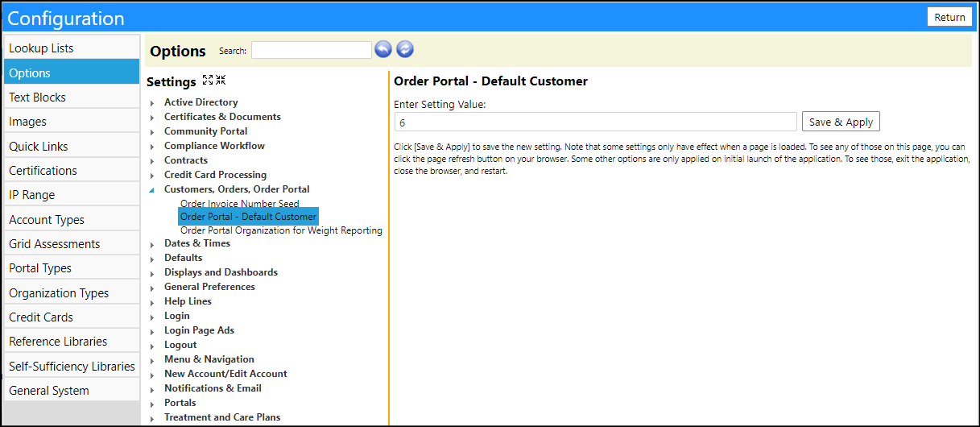The image size is (980, 427).
Task: Click Notifications & Email tree label
Action: (213, 388)
